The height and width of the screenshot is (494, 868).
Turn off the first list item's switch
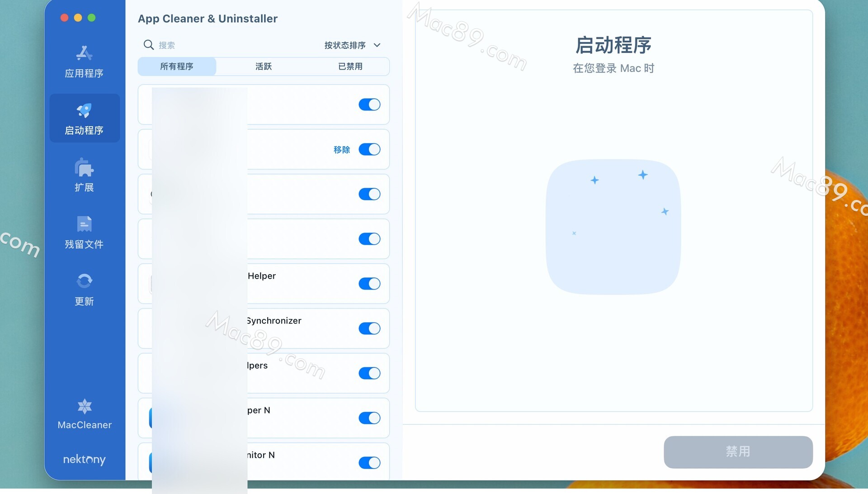pyautogui.click(x=369, y=104)
